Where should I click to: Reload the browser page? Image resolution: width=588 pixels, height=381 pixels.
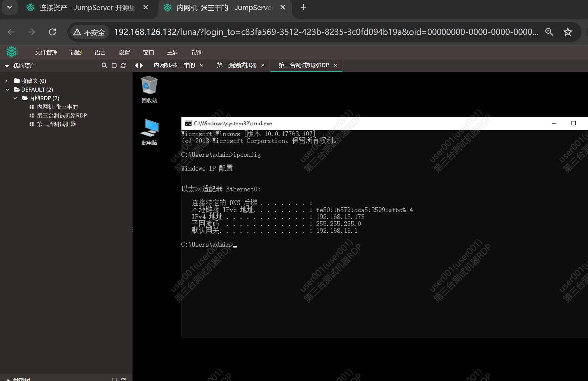52,32
